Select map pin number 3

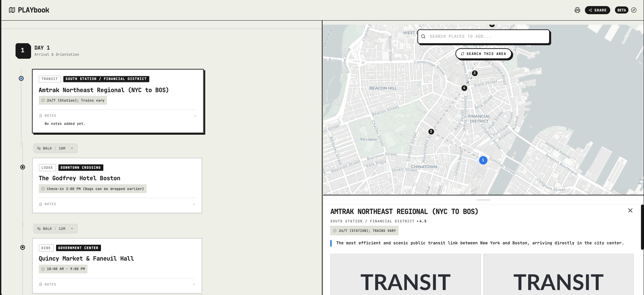pos(474,73)
